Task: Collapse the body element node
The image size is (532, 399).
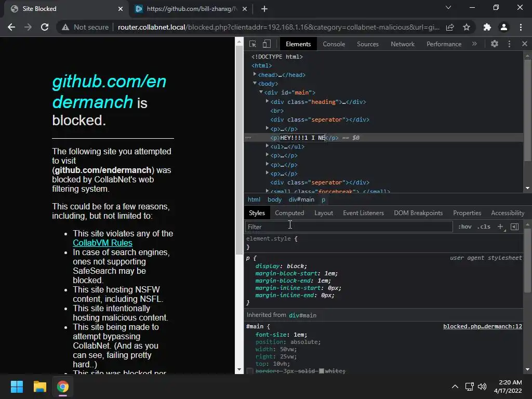Action: [255, 83]
